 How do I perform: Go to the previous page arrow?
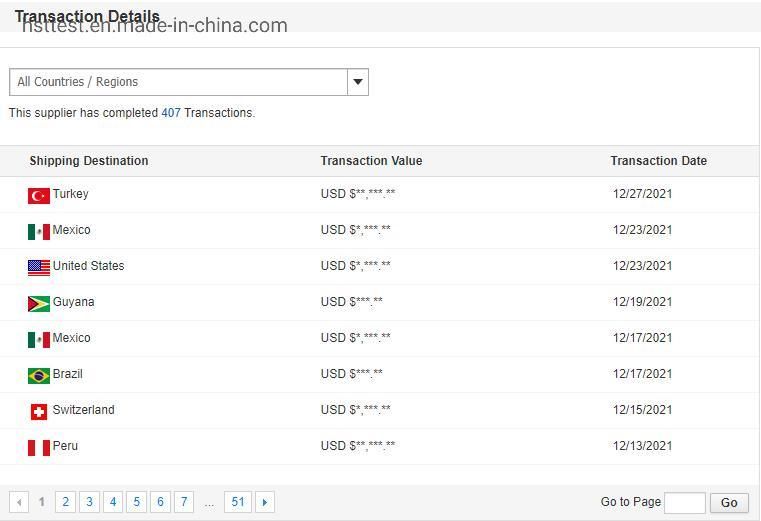click(19, 502)
